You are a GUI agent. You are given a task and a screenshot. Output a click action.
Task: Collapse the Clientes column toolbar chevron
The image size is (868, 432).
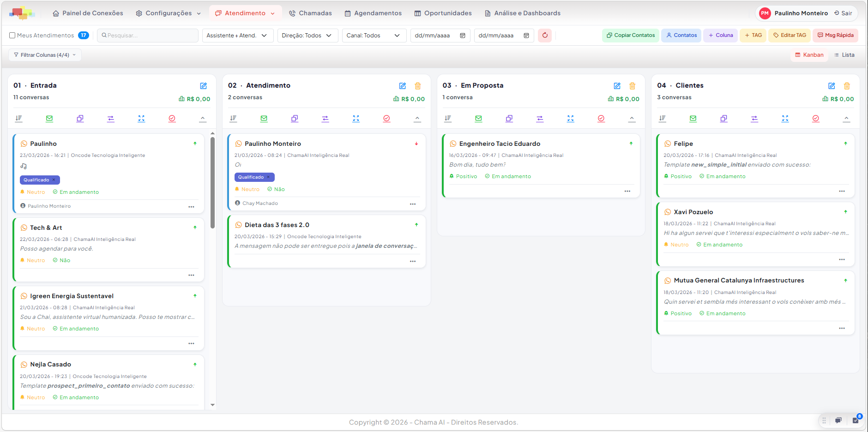pos(846,119)
